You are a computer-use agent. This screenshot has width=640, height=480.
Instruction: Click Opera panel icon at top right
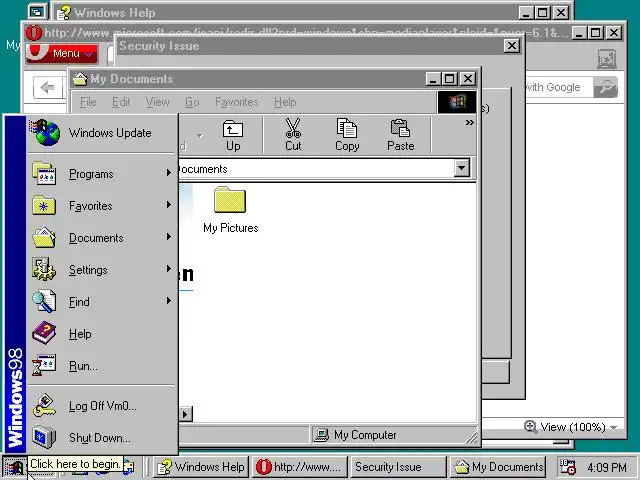pos(607,59)
